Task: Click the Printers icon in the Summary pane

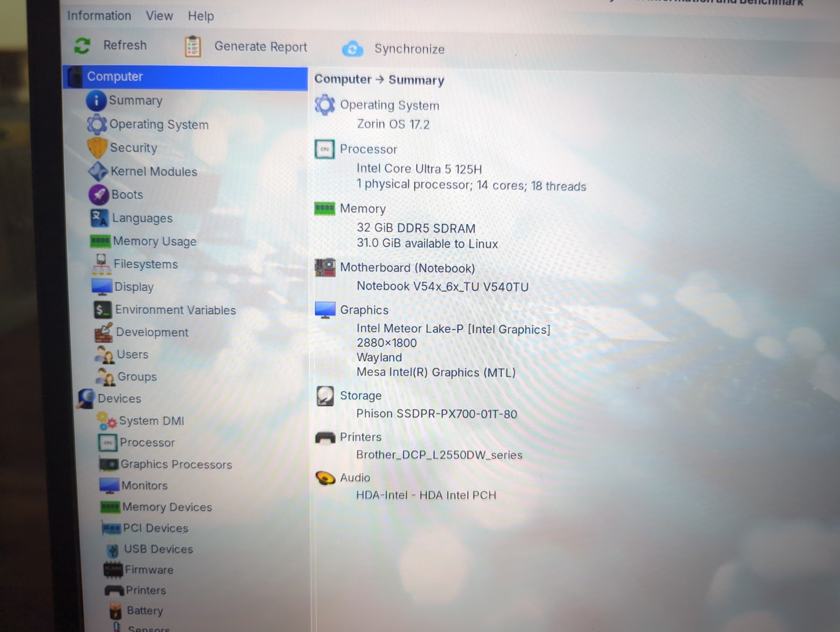Action: pyautogui.click(x=325, y=437)
